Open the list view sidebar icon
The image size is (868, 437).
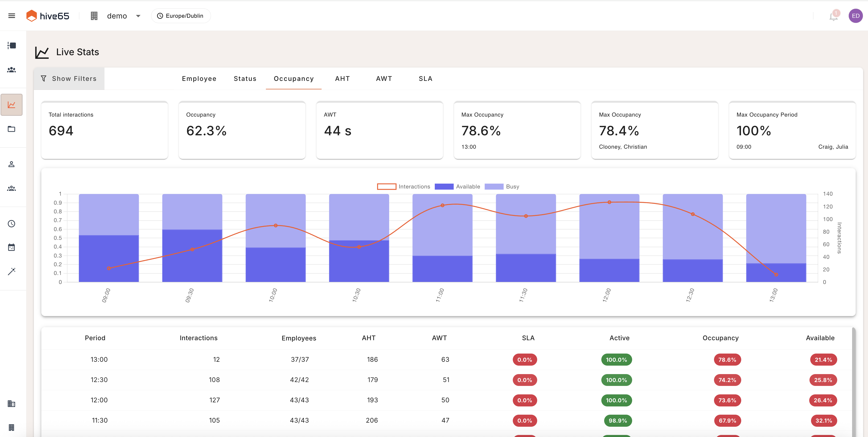click(12, 45)
